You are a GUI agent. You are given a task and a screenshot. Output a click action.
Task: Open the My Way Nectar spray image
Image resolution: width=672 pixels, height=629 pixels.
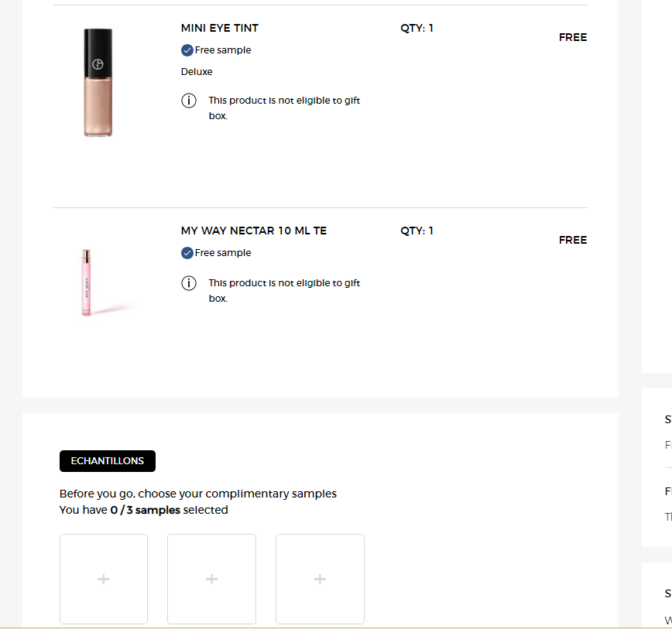pyautogui.click(x=86, y=282)
